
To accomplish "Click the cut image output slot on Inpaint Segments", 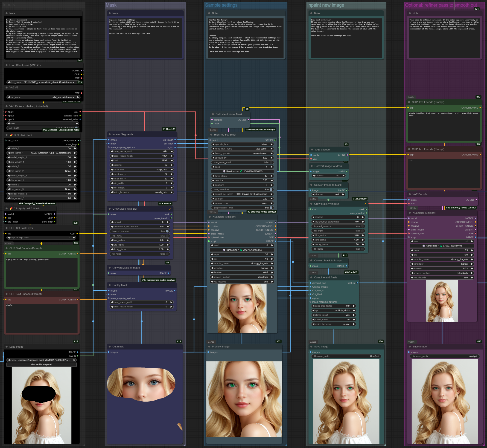I will pos(175,140).
